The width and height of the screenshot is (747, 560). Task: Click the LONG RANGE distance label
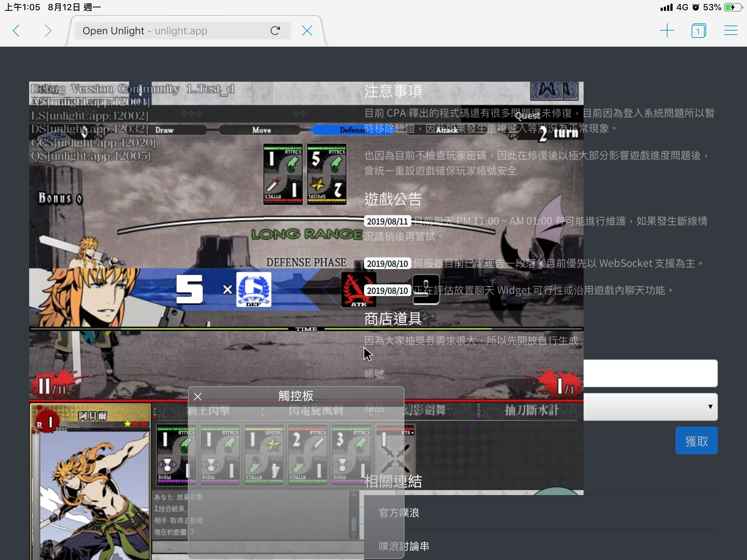306,234
